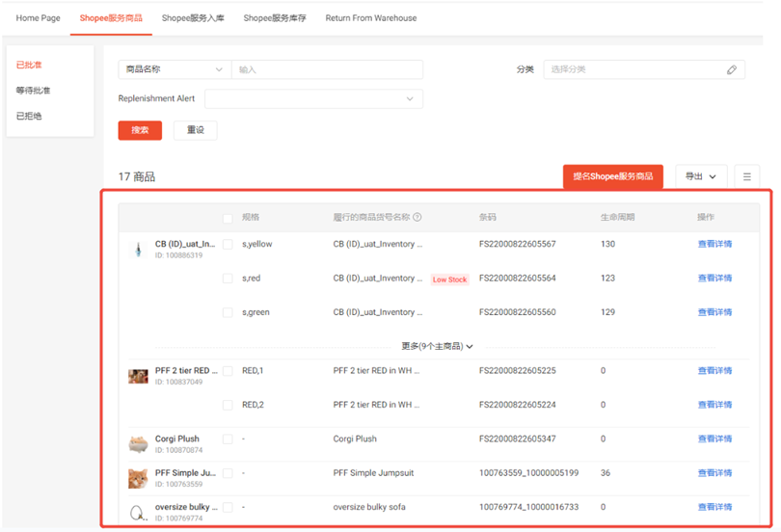
Task: Go to the Home Page tab
Action: pyautogui.click(x=38, y=18)
